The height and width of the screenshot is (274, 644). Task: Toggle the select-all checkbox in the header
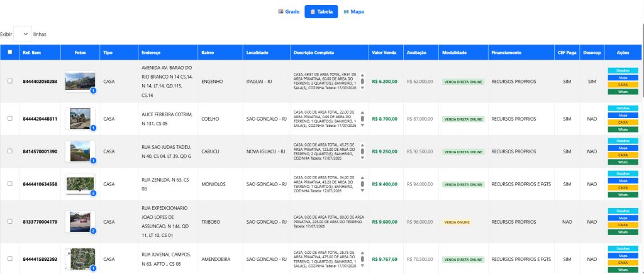click(10, 53)
